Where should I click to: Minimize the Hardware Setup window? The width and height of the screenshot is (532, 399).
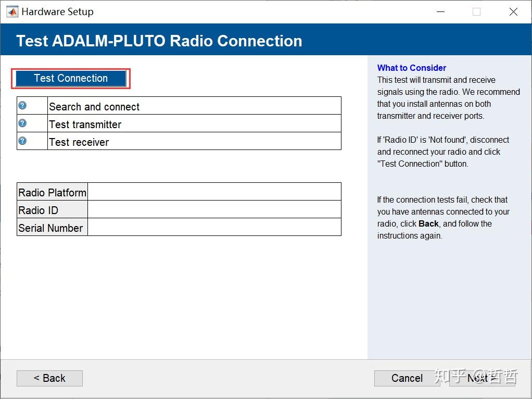tap(440, 12)
